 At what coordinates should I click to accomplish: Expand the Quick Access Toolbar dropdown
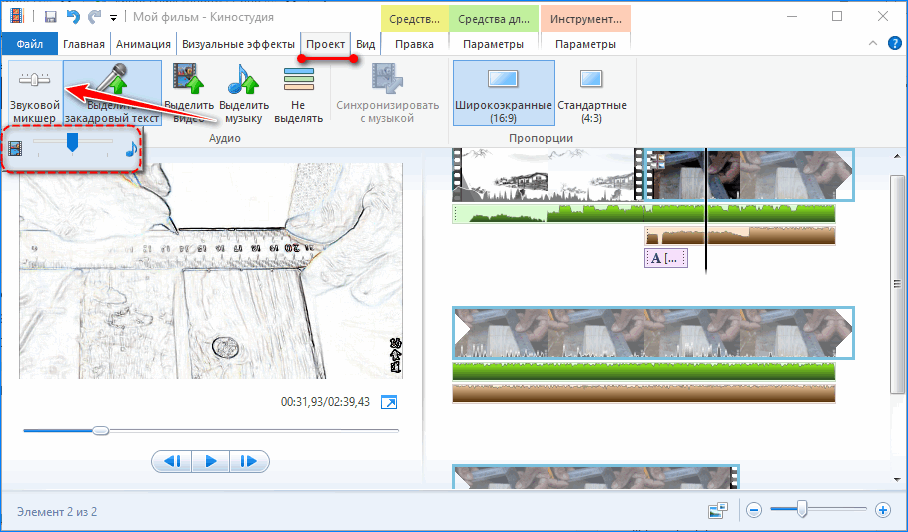coord(113,17)
